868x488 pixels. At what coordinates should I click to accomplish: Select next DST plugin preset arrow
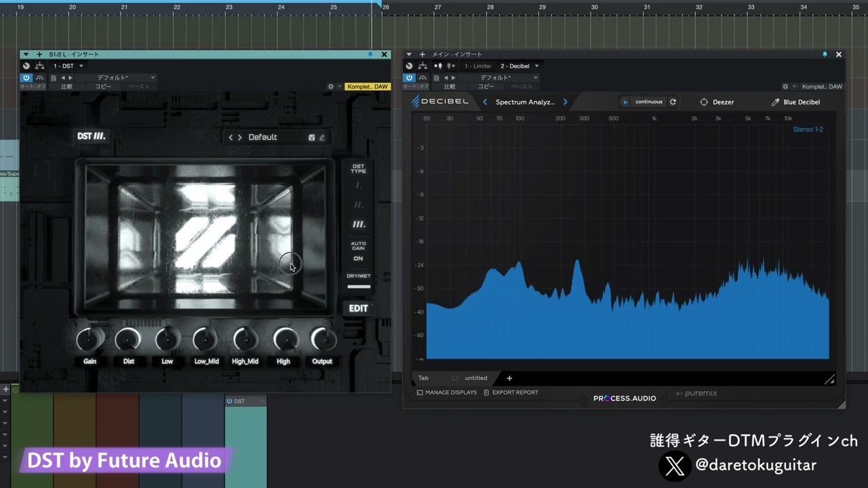(239, 137)
